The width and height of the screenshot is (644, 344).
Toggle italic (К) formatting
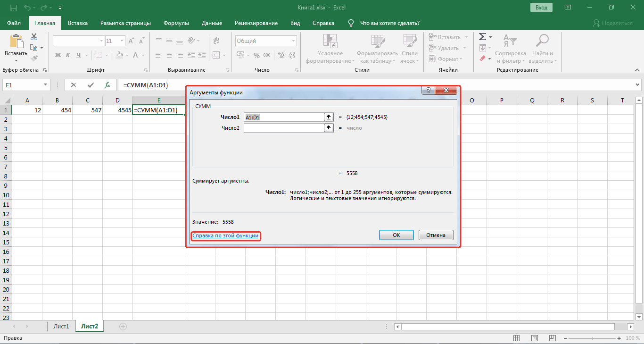point(69,55)
